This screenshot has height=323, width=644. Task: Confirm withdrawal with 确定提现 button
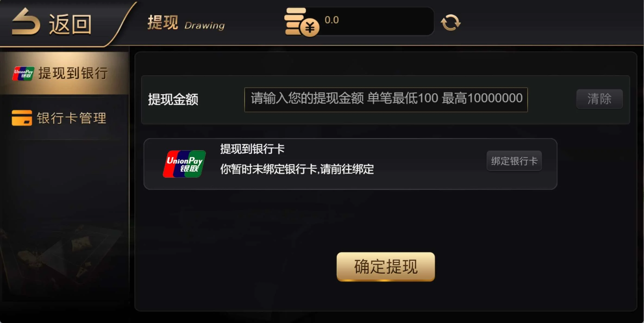tap(386, 267)
